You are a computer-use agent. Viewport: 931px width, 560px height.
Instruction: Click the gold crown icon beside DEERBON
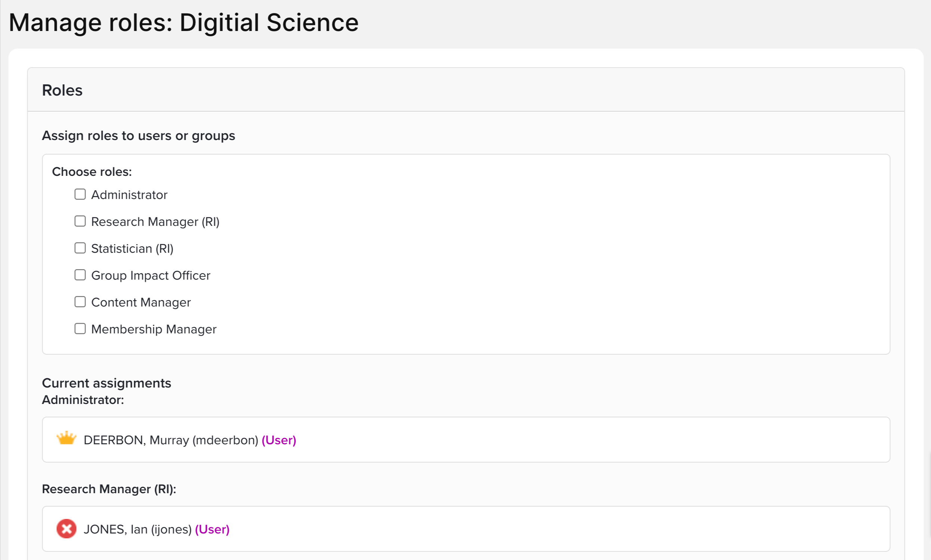pyautogui.click(x=66, y=439)
